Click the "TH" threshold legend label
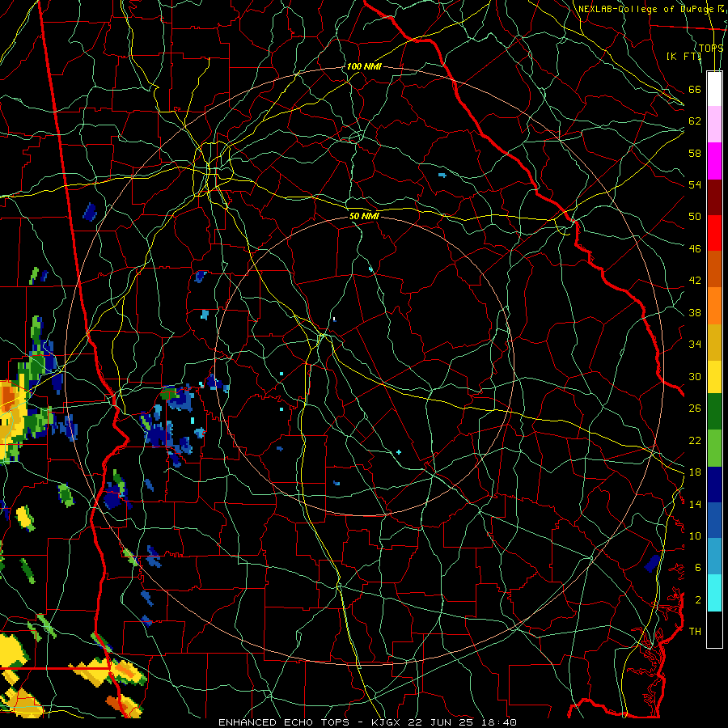 [x=695, y=632]
